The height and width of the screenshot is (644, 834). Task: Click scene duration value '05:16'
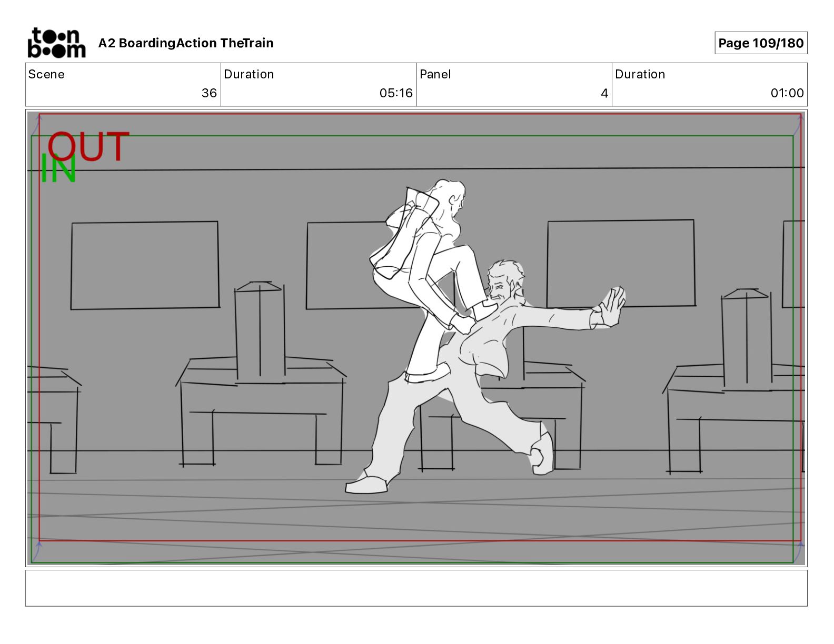(396, 93)
